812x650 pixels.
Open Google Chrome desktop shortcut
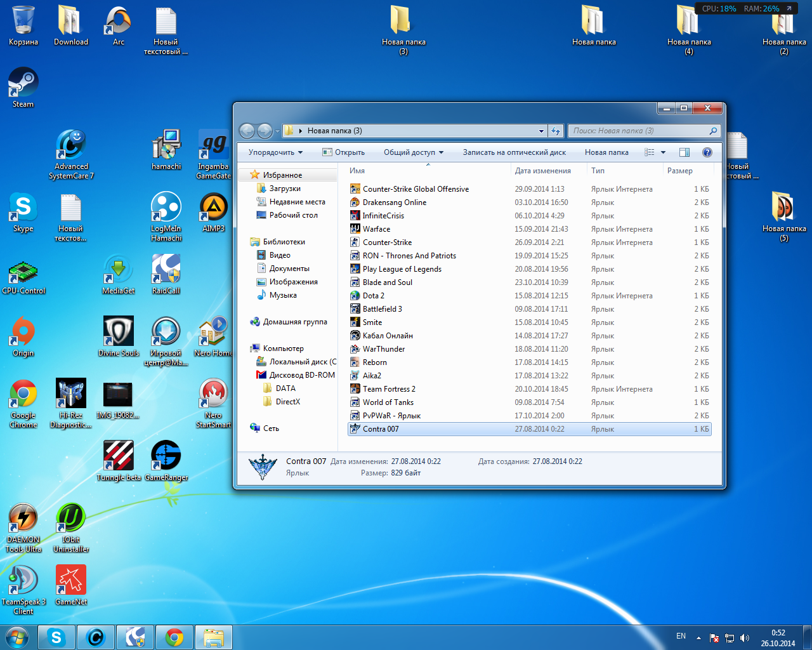(23, 403)
